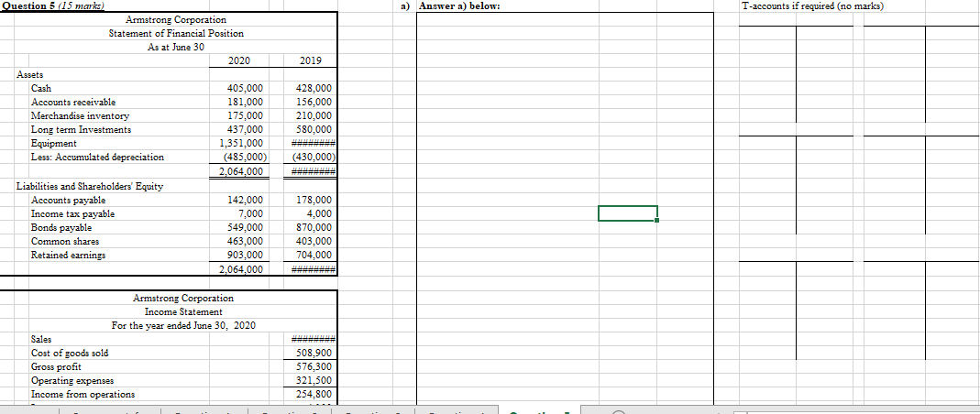This screenshot has width=980, height=414.
Task: Click Common shares value 403,000
Action: coord(315,242)
